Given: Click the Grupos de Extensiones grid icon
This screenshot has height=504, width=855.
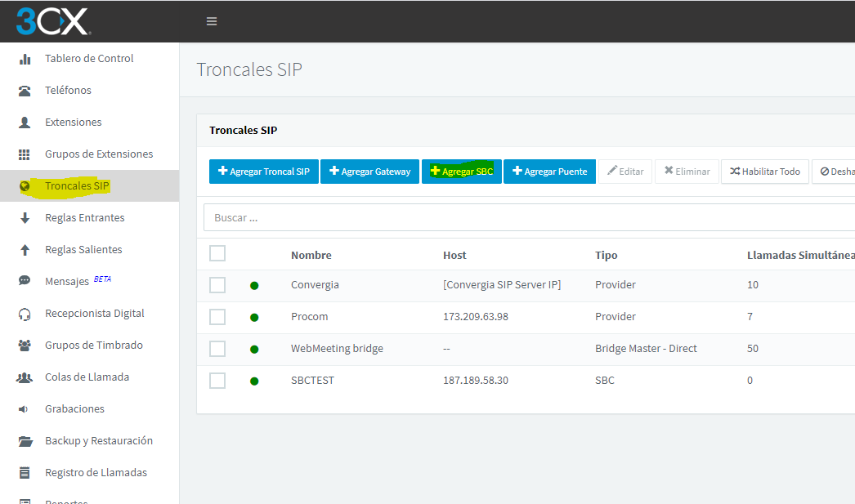Looking at the screenshot, I should (x=25, y=154).
